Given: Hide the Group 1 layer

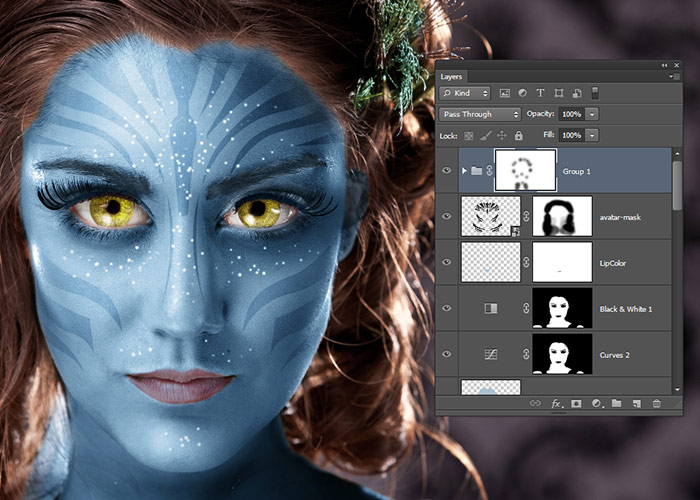Looking at the screenshot, I should tap(447, 171).
